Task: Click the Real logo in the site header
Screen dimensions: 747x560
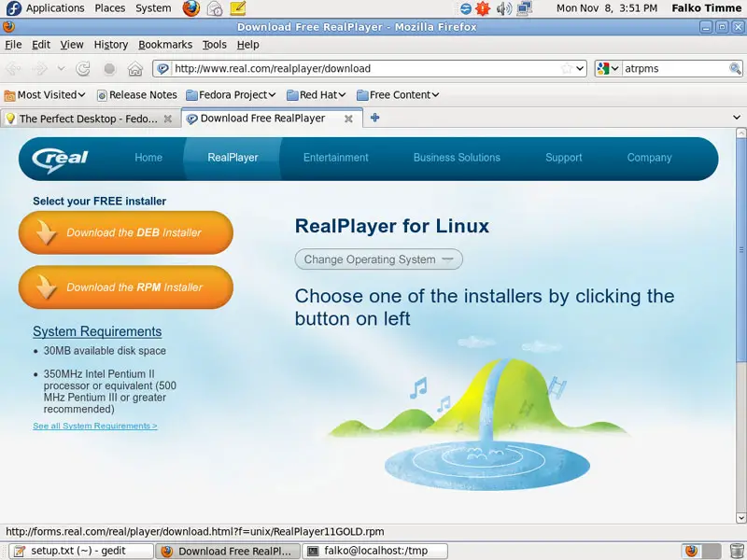Action: coord(60,159)
